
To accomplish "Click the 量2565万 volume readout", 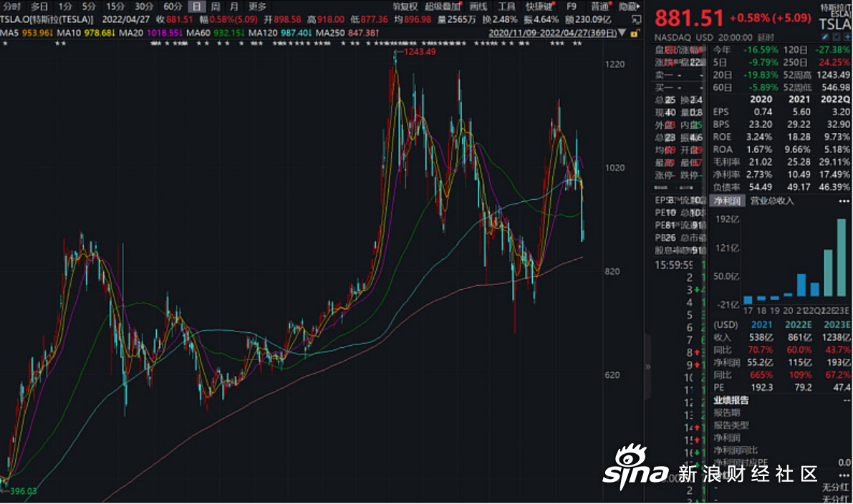I will (x=457, y=19).
